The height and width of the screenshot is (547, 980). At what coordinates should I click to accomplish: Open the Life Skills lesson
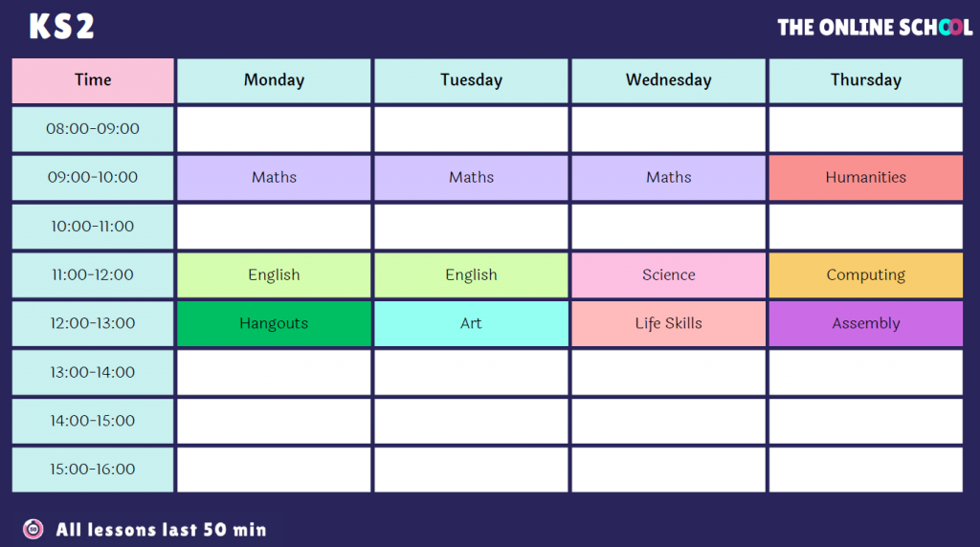point(668,323)
